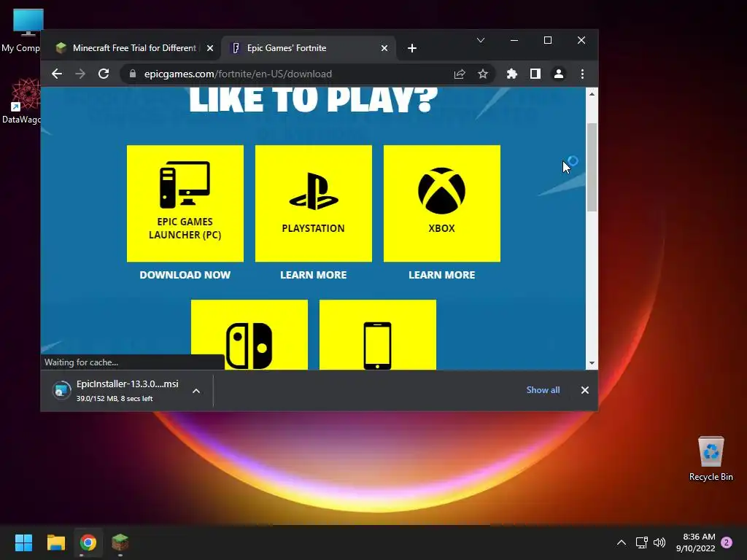The image size is (747, 560).
Task: Expand the tab search dropdown arrow
Action: [481, 41]
